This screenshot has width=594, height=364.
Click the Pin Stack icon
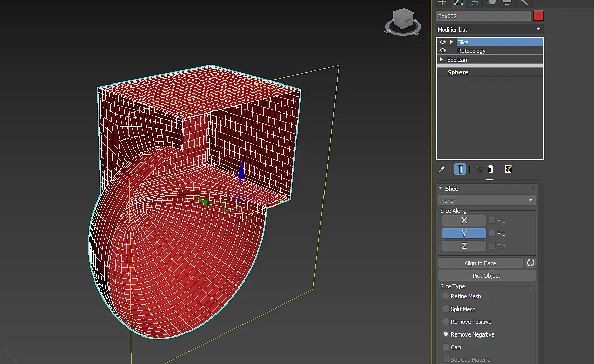442,169
